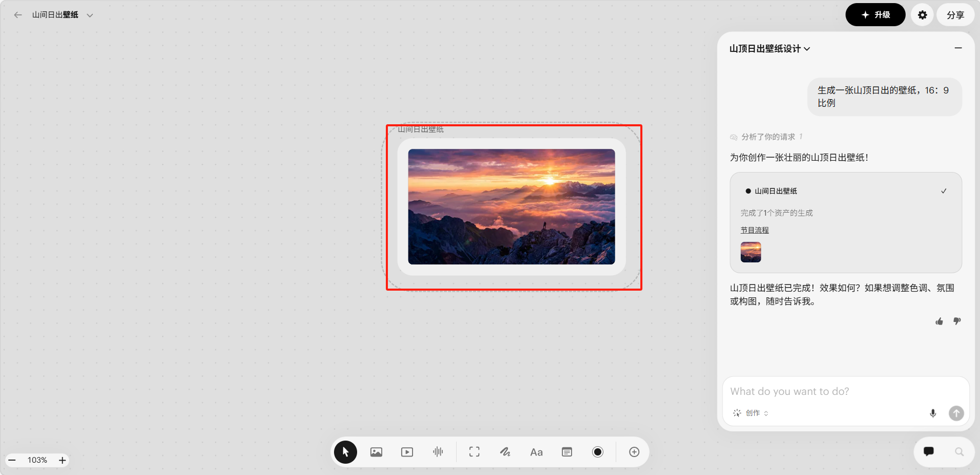Screen dimensions: 980x475
Task: Select the audio waveform tool
Action: [438, 452]
